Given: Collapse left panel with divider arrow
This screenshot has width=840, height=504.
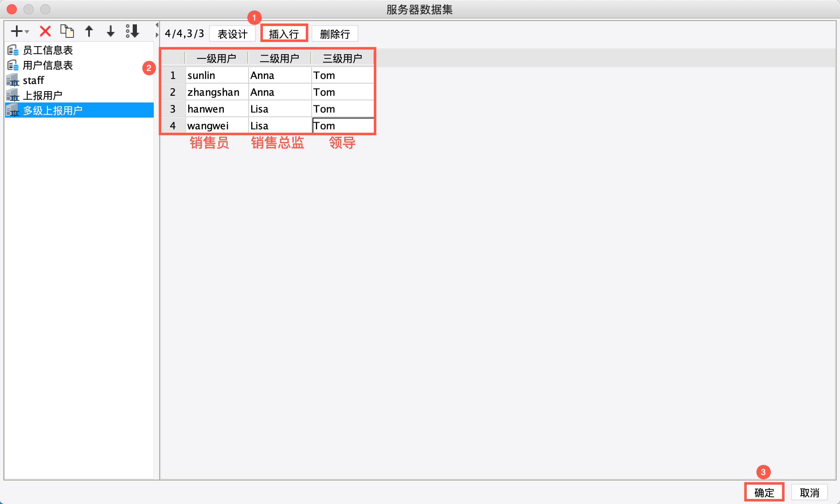Looking at the screenshot, I should 157,25.
